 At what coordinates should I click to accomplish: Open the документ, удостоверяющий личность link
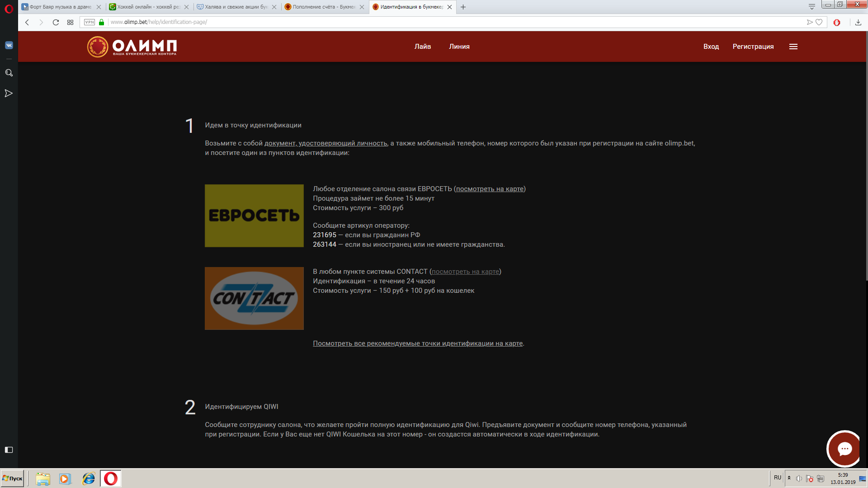point(326,143)
